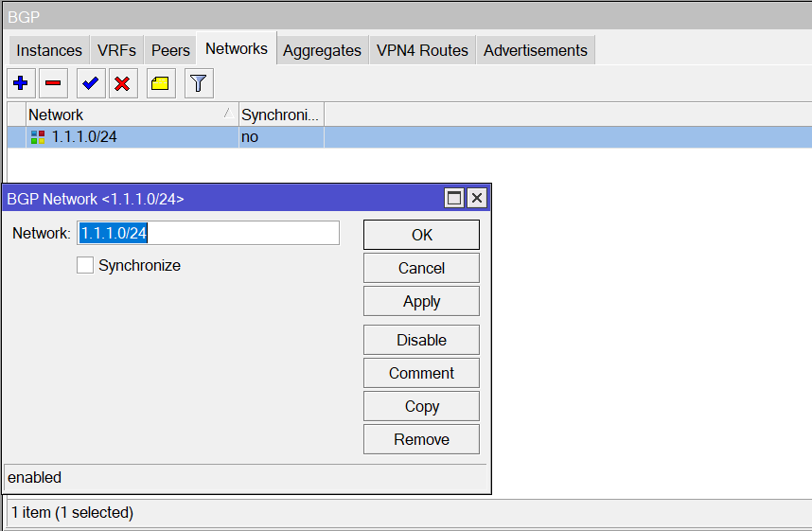The width and height of the screenshot is (812, 531).
Task: Click the yellow Comment note icon
Action: (160, 83)
